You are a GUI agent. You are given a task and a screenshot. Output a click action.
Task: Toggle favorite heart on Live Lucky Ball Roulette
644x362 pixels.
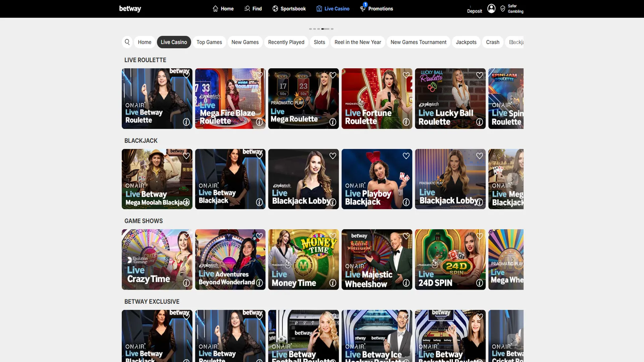click(479, 75)
